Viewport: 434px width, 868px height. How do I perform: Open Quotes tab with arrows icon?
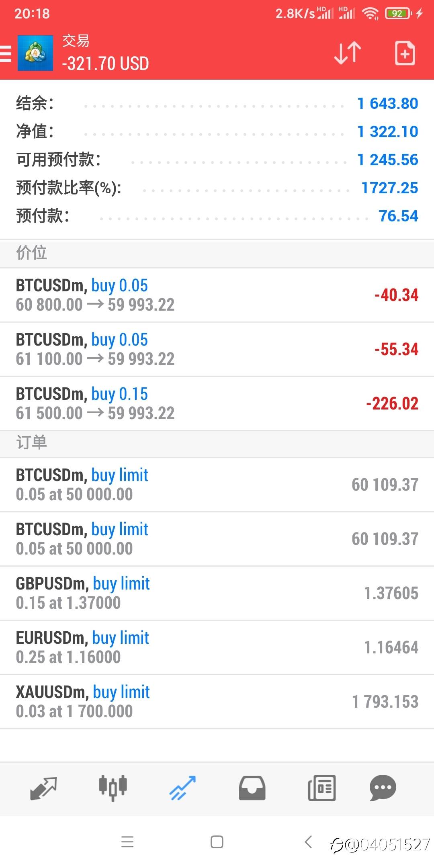(x=43, y=788)
